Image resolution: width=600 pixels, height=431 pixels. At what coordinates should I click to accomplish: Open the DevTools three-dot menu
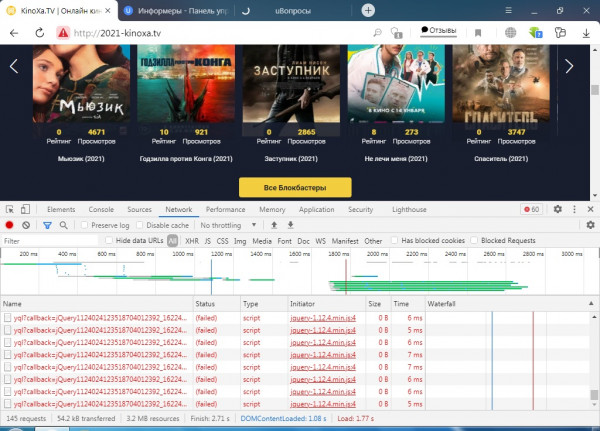pyautogui.click(x=574, y=209)
